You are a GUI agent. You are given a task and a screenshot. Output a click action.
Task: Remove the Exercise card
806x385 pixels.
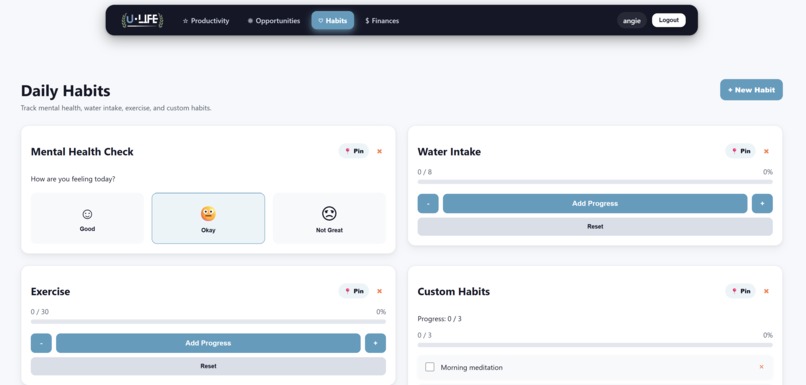point(379,291)
